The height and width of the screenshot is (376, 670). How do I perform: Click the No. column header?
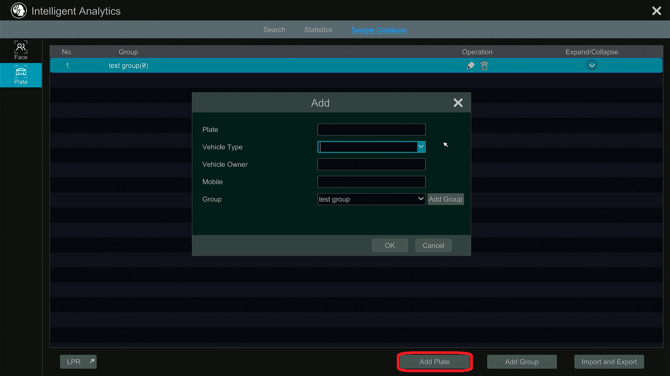click(x=67, y=52)
